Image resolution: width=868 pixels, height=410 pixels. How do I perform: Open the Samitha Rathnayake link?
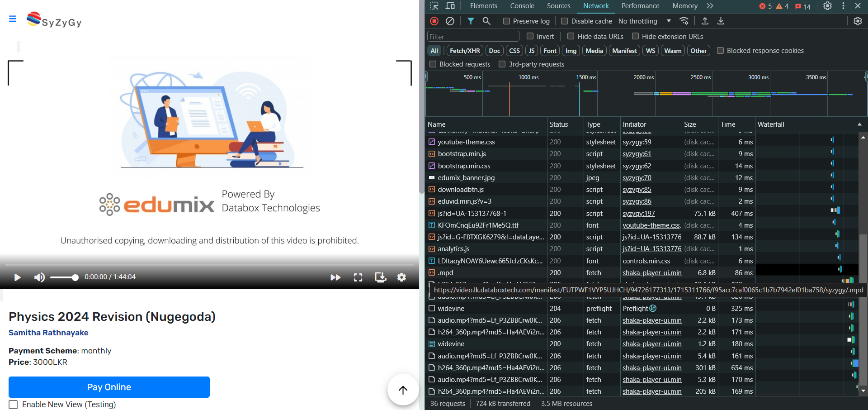pos(48,333)
